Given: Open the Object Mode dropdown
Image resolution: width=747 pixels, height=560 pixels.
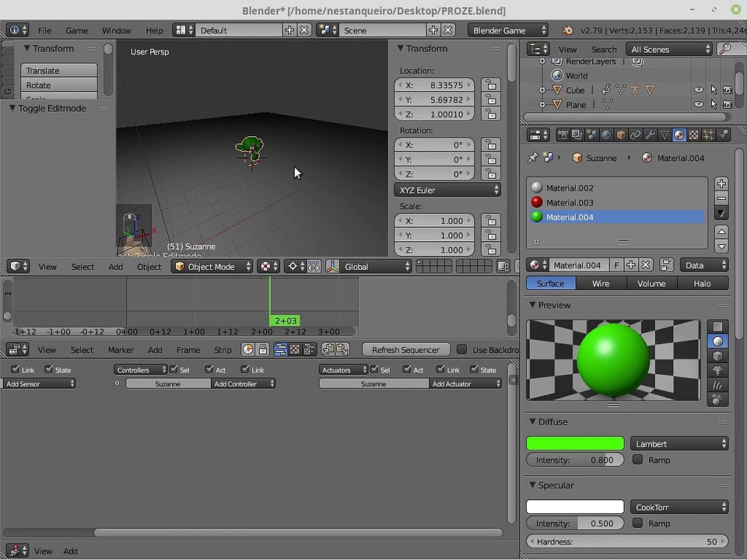Looking at the screenshot, I should click(x=212, y=267).
